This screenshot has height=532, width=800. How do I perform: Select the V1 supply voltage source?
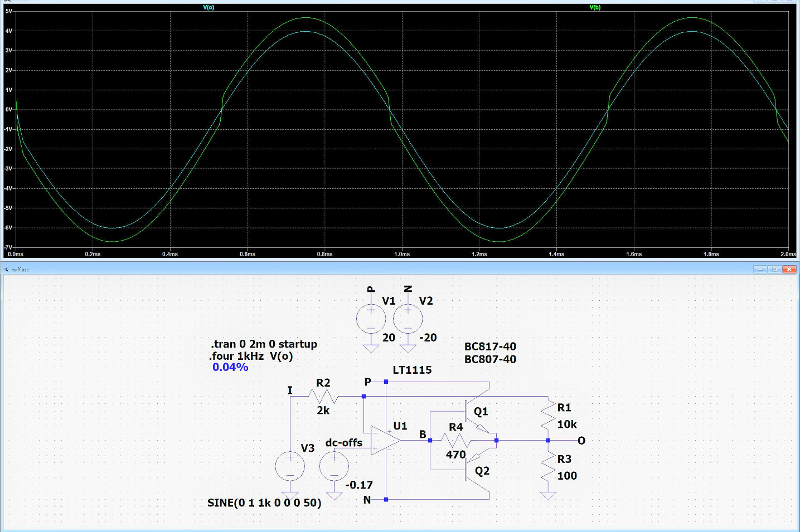371,319
